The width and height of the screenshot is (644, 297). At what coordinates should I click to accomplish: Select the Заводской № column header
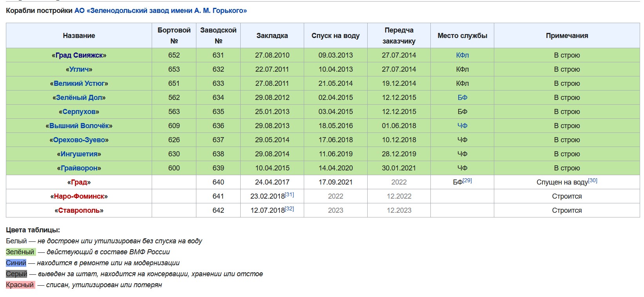(218, 36)
